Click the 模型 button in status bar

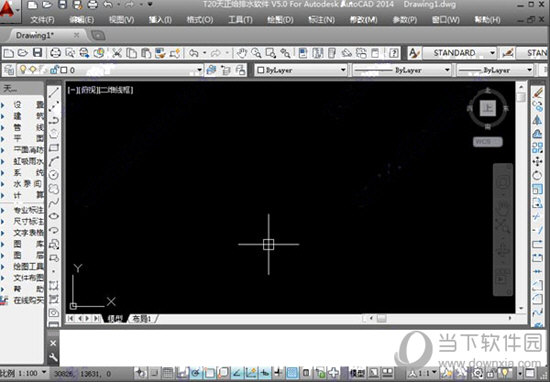click(357, 373)
